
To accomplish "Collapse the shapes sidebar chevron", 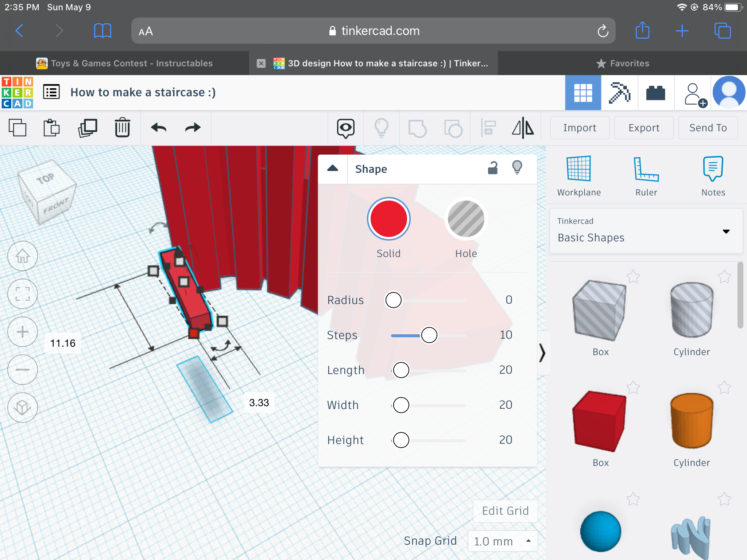I will [543, 353].
